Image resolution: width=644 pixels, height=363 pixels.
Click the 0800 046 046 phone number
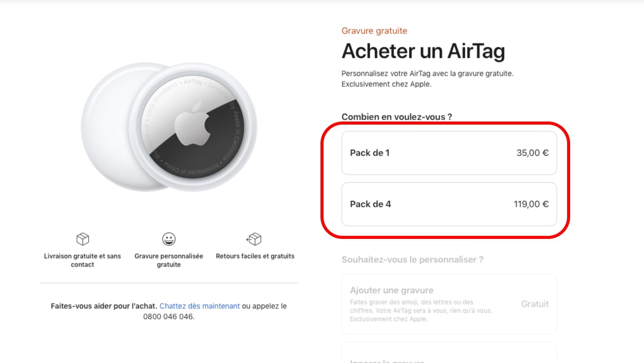click(x=168, y=317)
